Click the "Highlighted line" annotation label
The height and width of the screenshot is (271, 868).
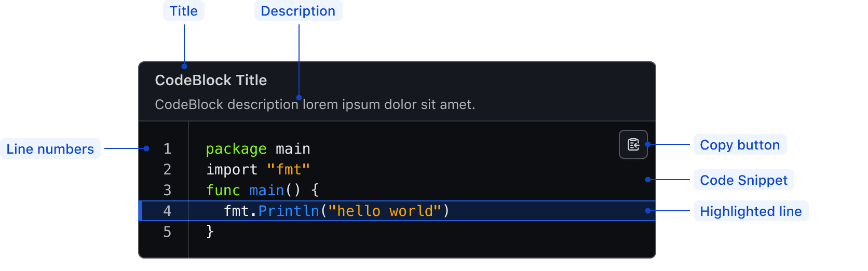751,211
